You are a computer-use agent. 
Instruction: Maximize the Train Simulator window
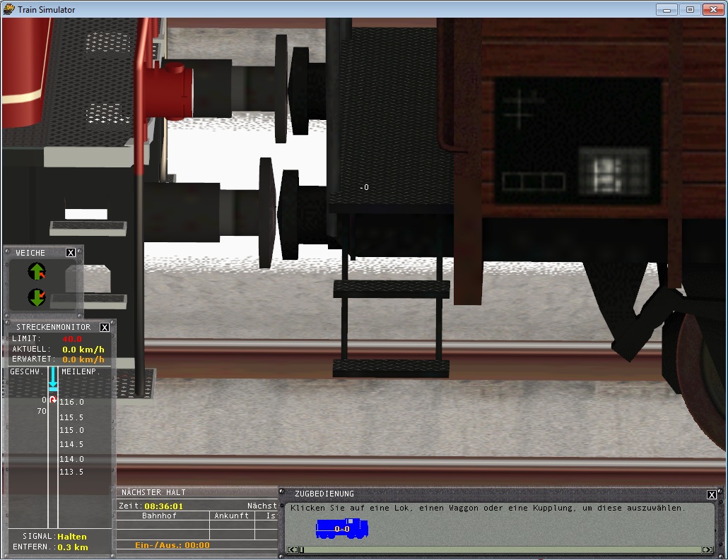690,9
